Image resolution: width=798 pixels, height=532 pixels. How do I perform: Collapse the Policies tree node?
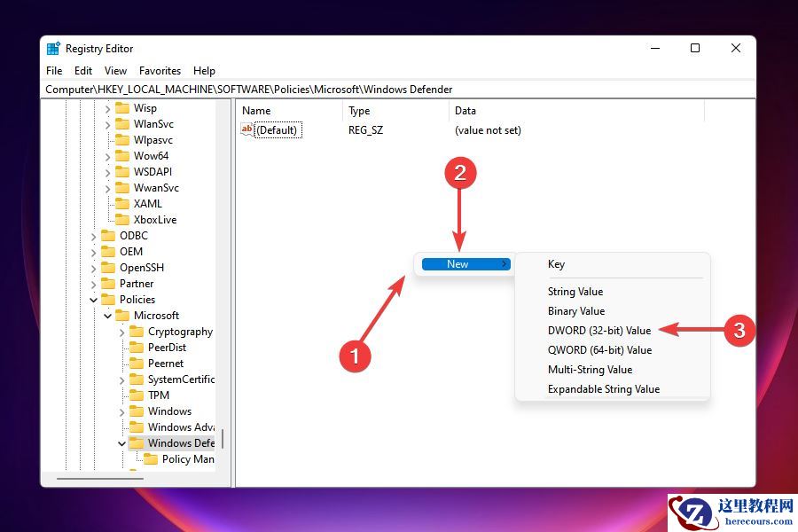(x=95, y=299)
